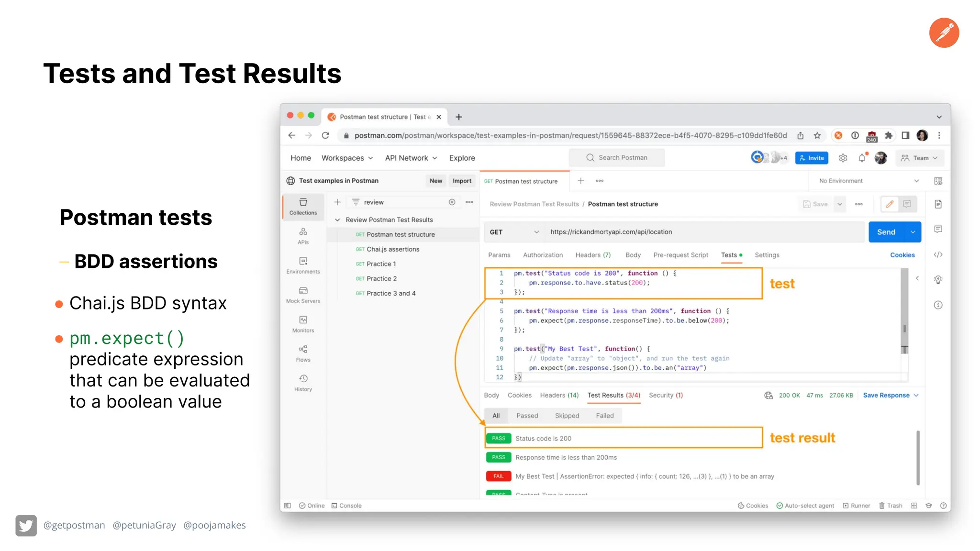Show only Failed test results
Viewport: 980px width, 551px height.
[604, 416]
